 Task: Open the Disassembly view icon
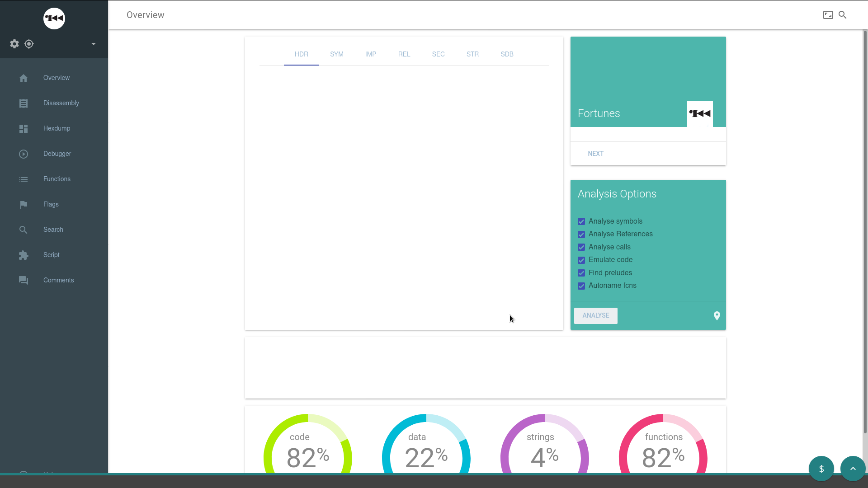tap(24, 103)
